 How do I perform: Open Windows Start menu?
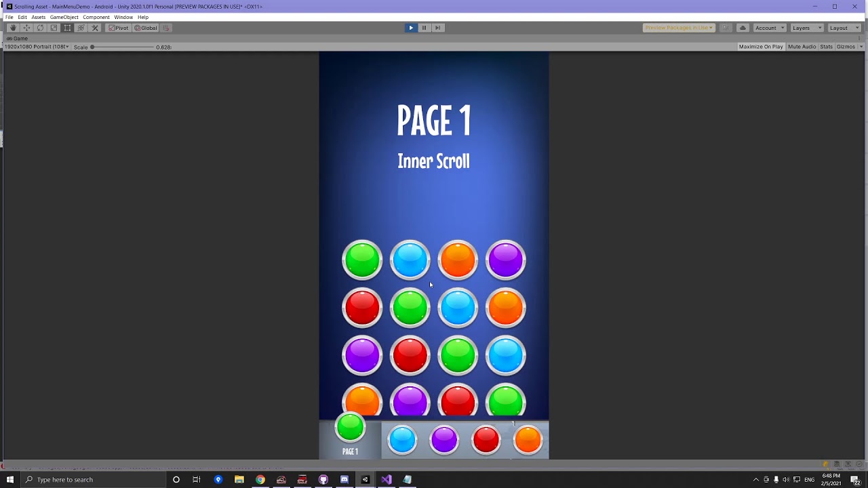(x=9, y=480)
